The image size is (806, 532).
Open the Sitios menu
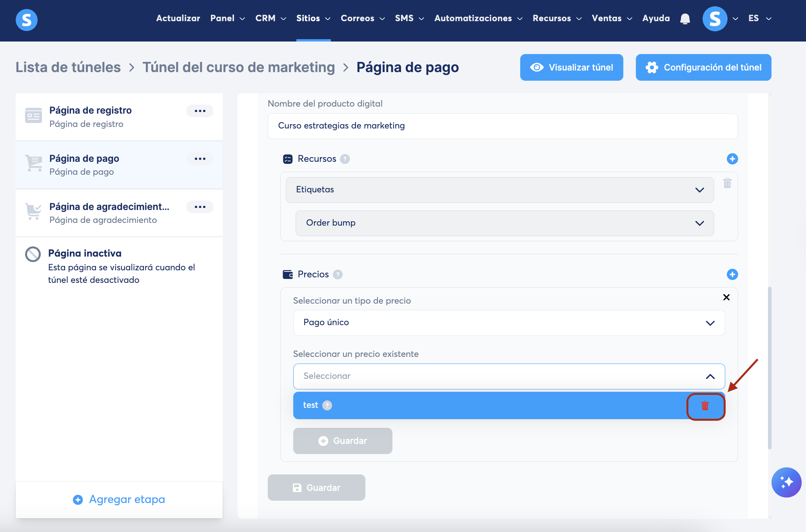tap(313, 18)
